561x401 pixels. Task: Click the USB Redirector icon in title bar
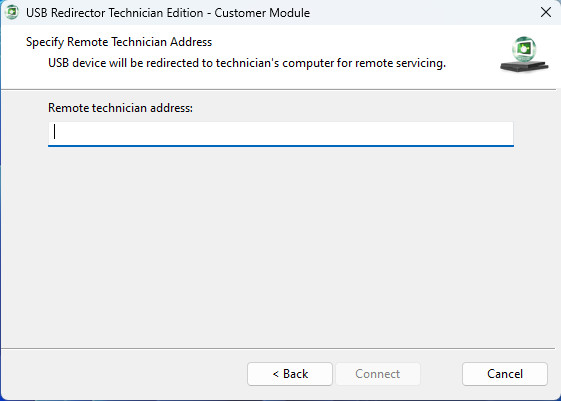point(12,13)
